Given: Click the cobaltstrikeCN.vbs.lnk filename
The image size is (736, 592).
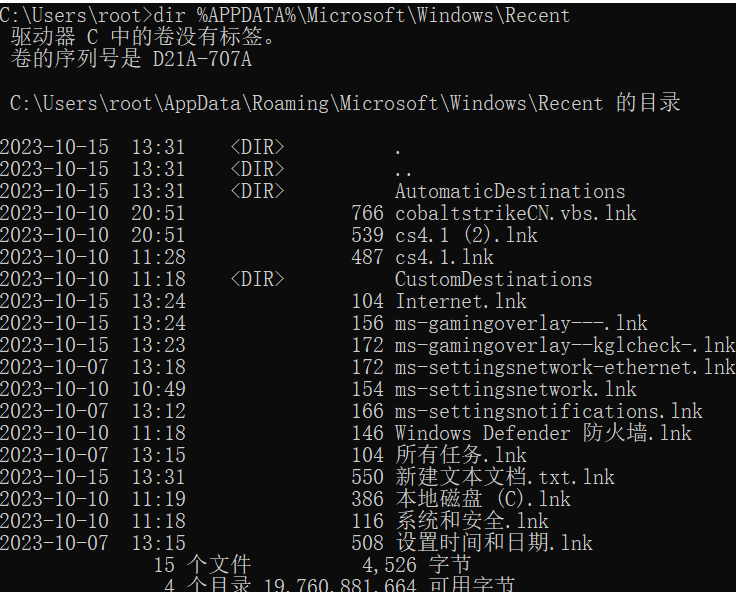Looking at the screenshot, I should click(x=515, y=214).
